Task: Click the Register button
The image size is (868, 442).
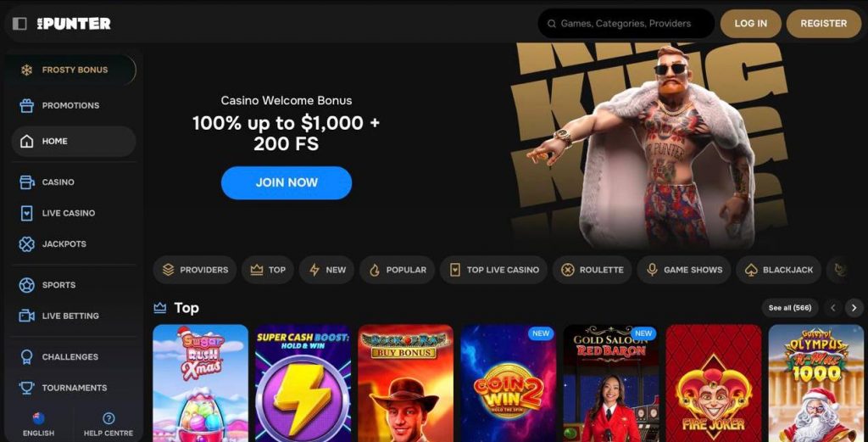Action: tap(823, 23)
